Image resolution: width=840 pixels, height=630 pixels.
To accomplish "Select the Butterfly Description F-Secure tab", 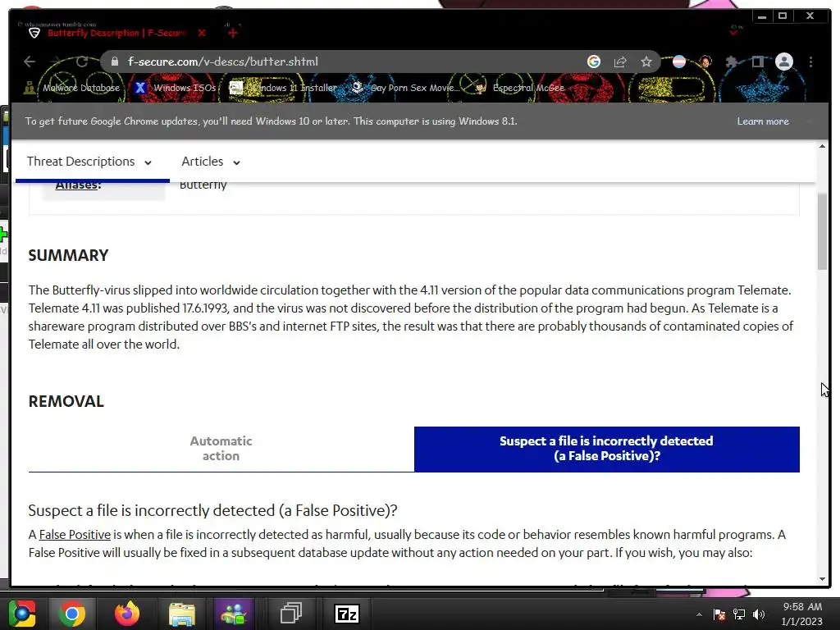I will (116, 33).
